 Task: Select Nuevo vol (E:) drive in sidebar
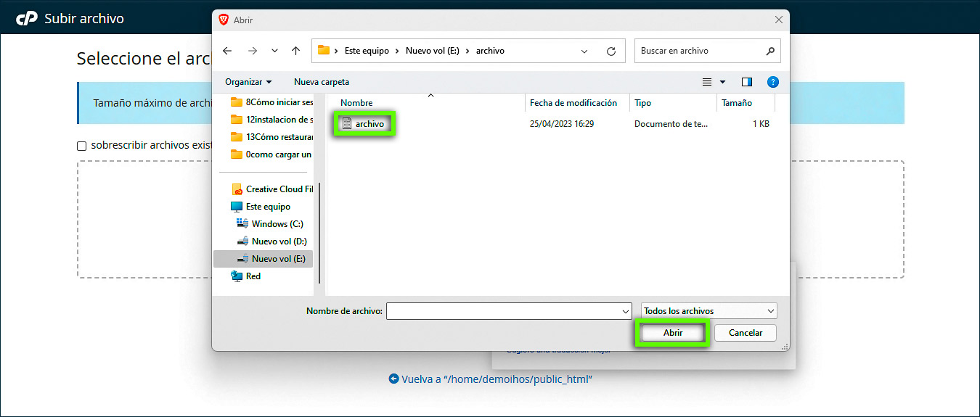coord(264,259)
